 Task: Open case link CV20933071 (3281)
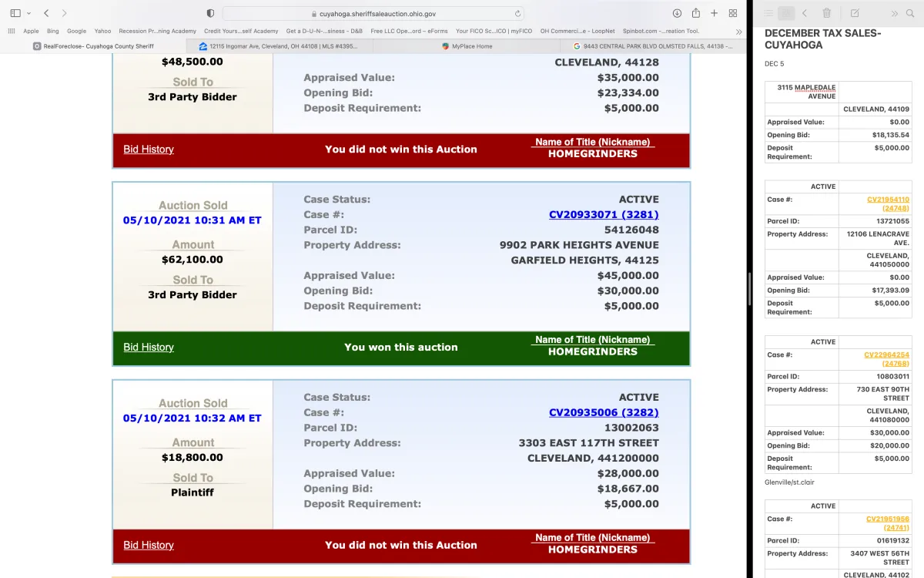[604, 215]
